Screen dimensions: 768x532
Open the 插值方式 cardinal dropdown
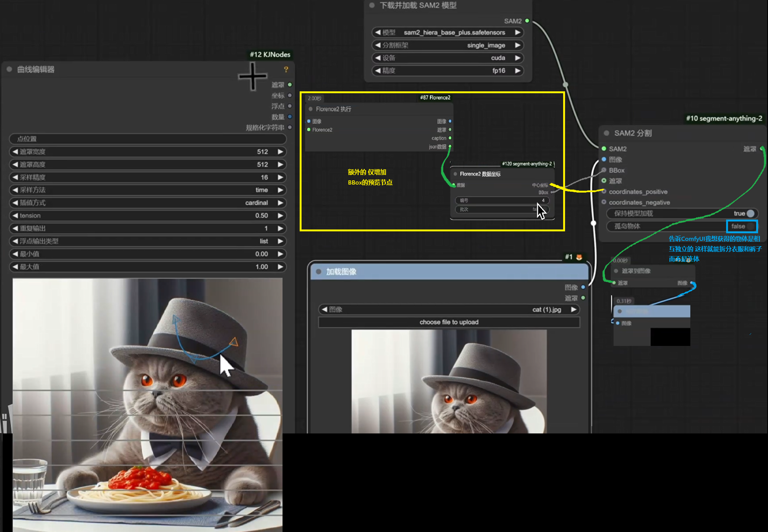pos(148,203)
